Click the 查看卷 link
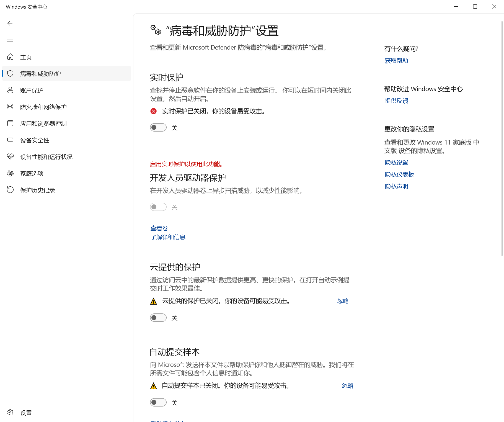 (159, 228)
